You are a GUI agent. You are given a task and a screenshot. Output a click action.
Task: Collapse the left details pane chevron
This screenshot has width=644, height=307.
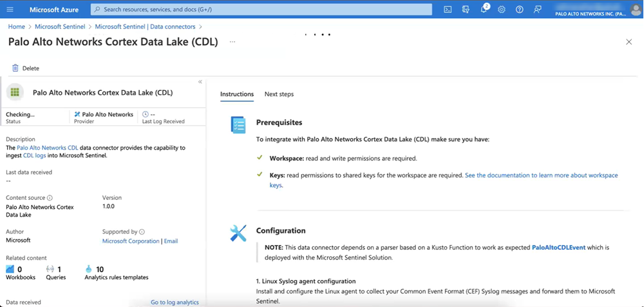200,82
